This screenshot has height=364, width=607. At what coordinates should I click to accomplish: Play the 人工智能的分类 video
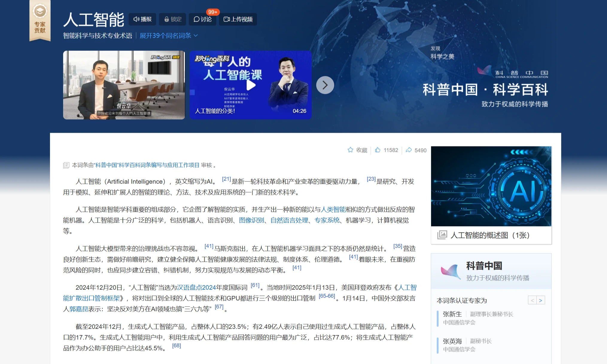click(x=251, y=85)
